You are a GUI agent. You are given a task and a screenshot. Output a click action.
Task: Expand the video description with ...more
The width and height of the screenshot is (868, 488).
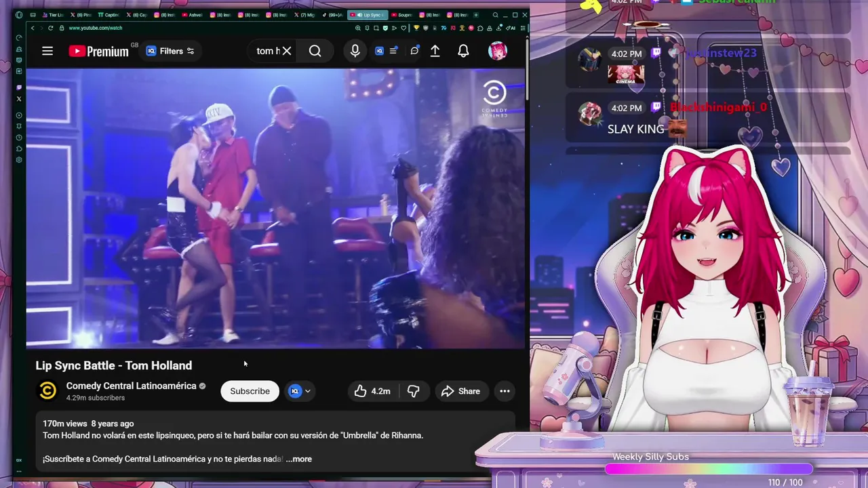click(298, 459)
